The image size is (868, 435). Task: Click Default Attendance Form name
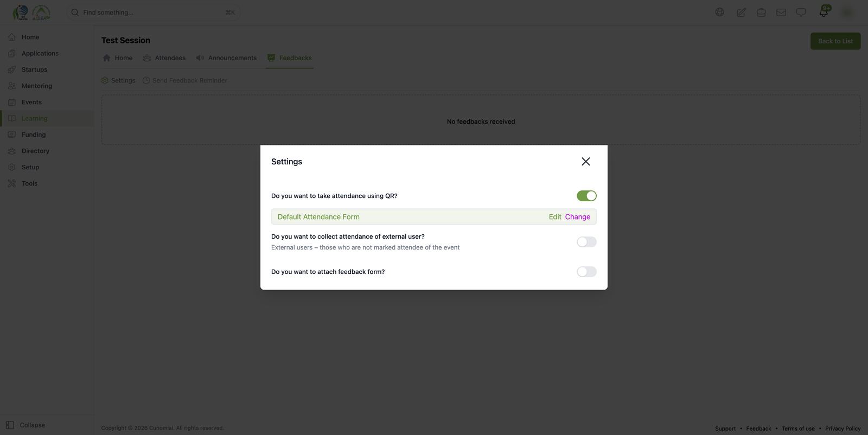(x=318, y=217)
